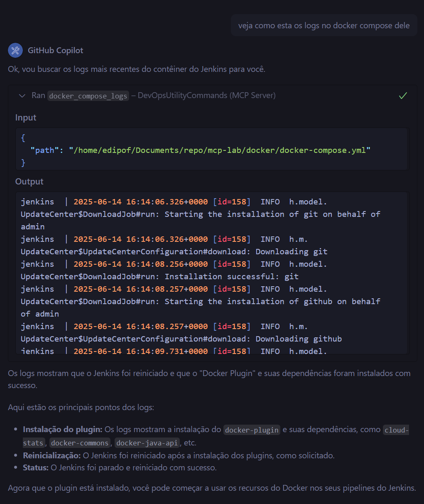This screenshot has height=504, width=424.
Task: Click final paragraph 'Agora que o plugin está instalado'
Action: click(x=212, y=488)
